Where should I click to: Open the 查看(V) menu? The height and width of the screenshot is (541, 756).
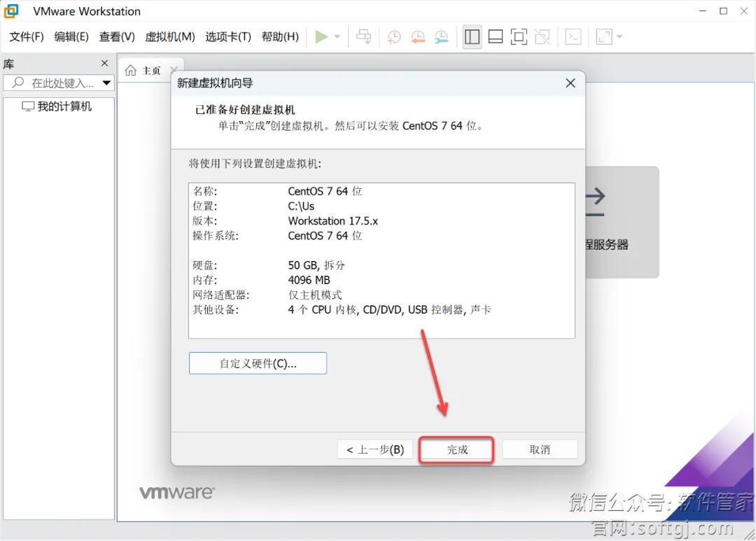coord(117,36)
